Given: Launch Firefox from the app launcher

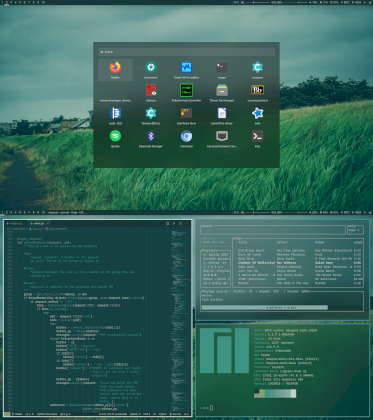Looking at the screenshot, I should [115, 70].
